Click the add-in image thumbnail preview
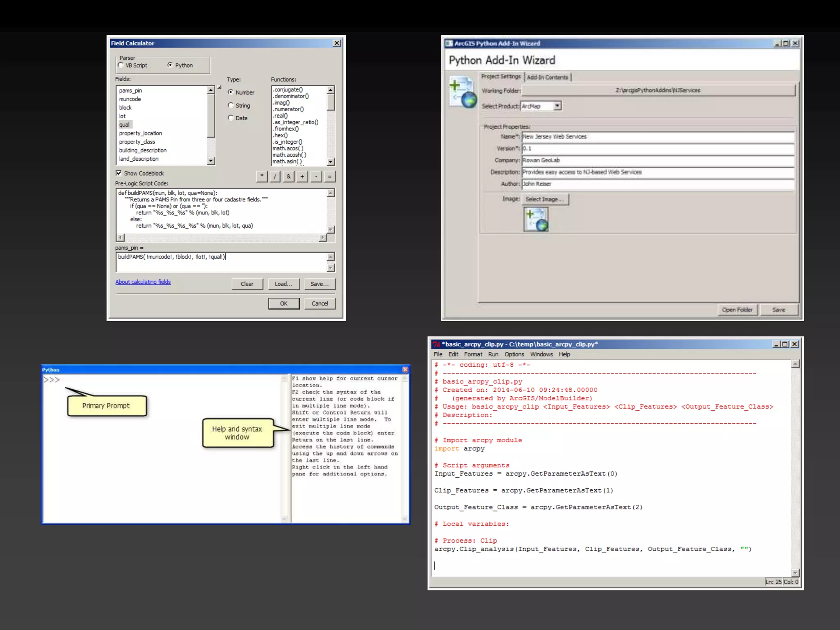This screenshot has height=630, width=840. [536, 219]
